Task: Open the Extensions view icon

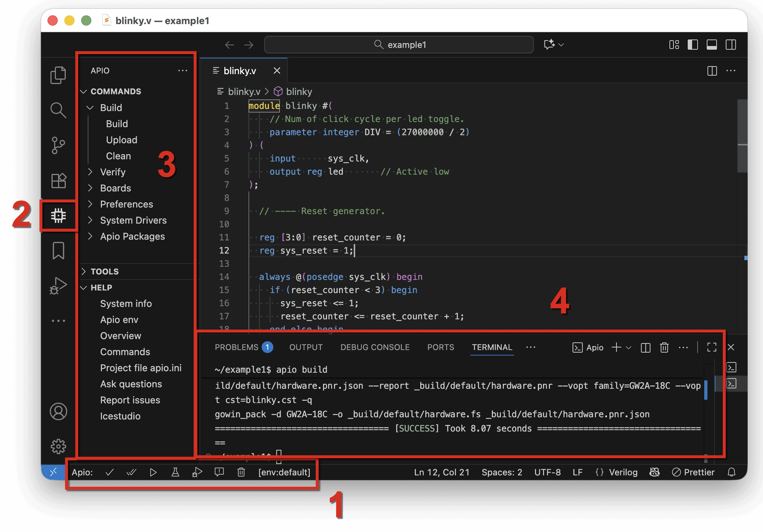Action: [x=58, y=180]
